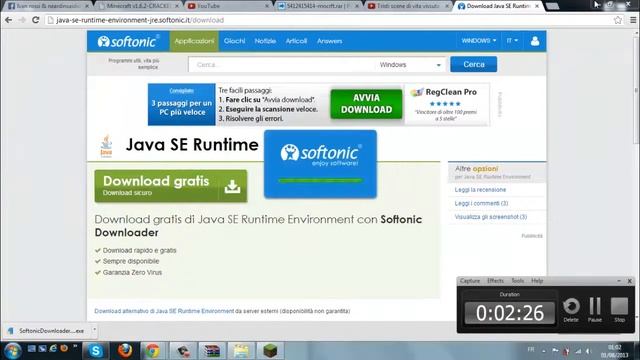Pause the screen recording
The height and width of the screenshot is (360, 640).
pos(595,309)
